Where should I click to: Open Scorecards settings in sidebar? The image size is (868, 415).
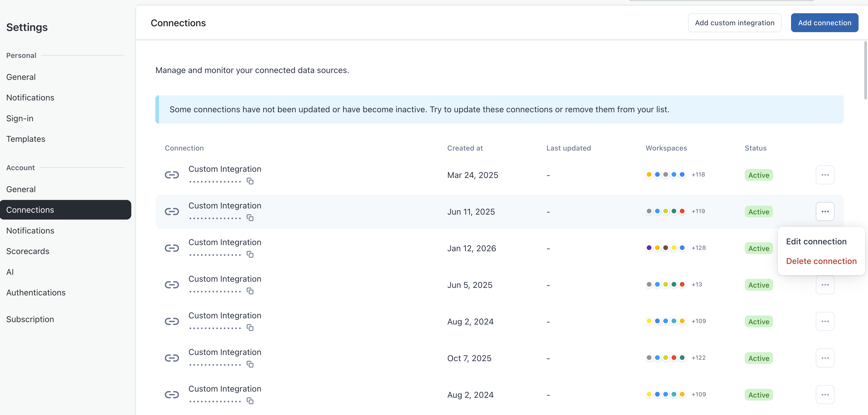[x=28, y=251]
